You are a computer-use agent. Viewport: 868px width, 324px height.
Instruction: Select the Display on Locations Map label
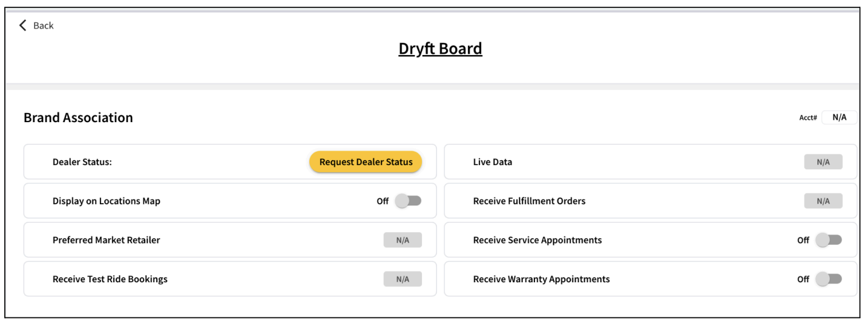click(107, 201)
